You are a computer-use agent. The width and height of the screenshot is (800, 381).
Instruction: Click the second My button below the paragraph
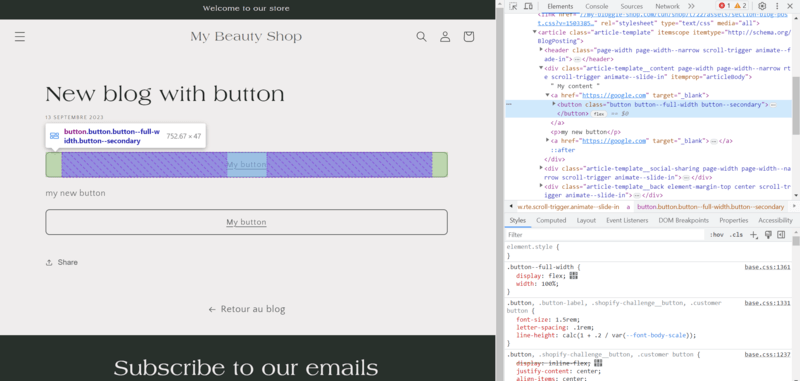(x=246, y=222)
